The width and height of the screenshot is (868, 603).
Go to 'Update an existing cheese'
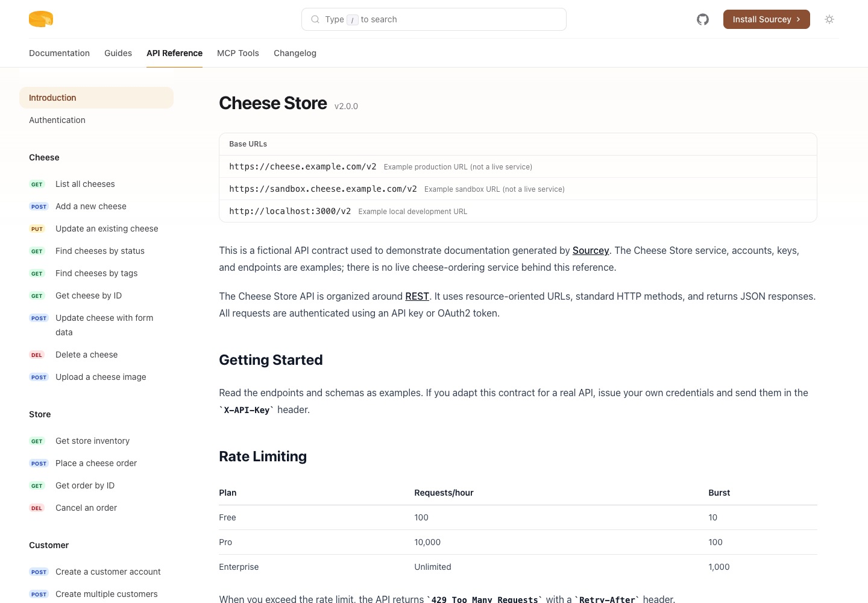click(96, 229)
